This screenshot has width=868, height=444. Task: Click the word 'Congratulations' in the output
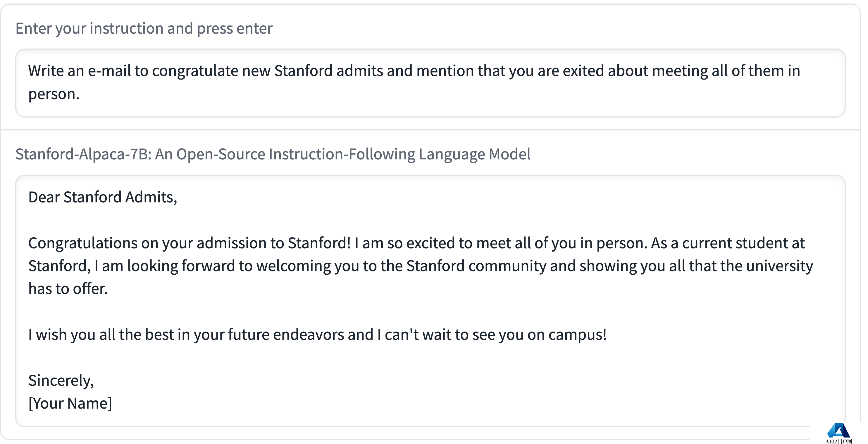83,243
